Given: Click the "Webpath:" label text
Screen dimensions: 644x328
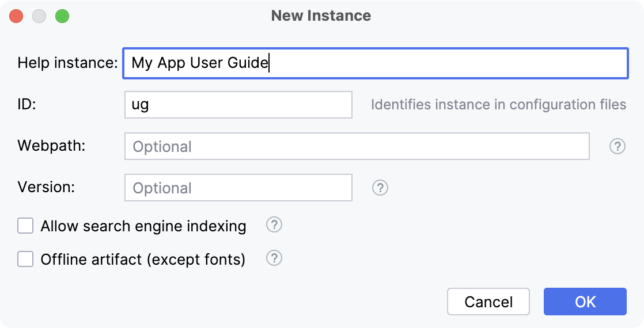Looking at the screenshot, I should click(51, 145).
